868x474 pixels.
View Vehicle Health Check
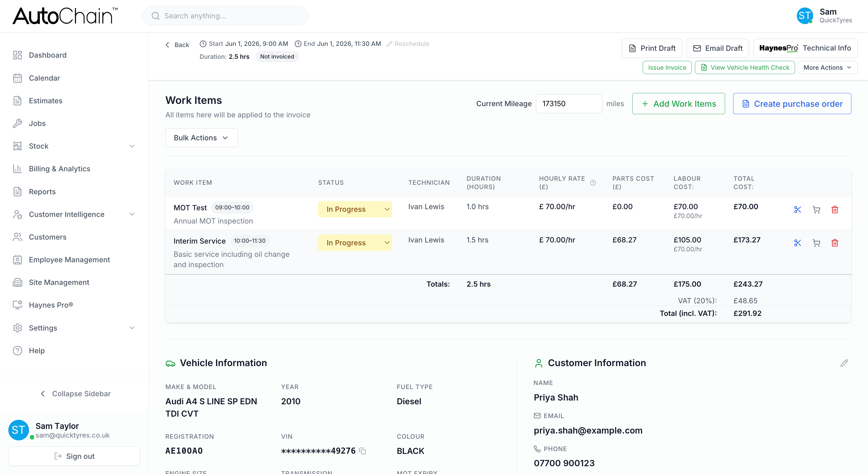point(745,67)
